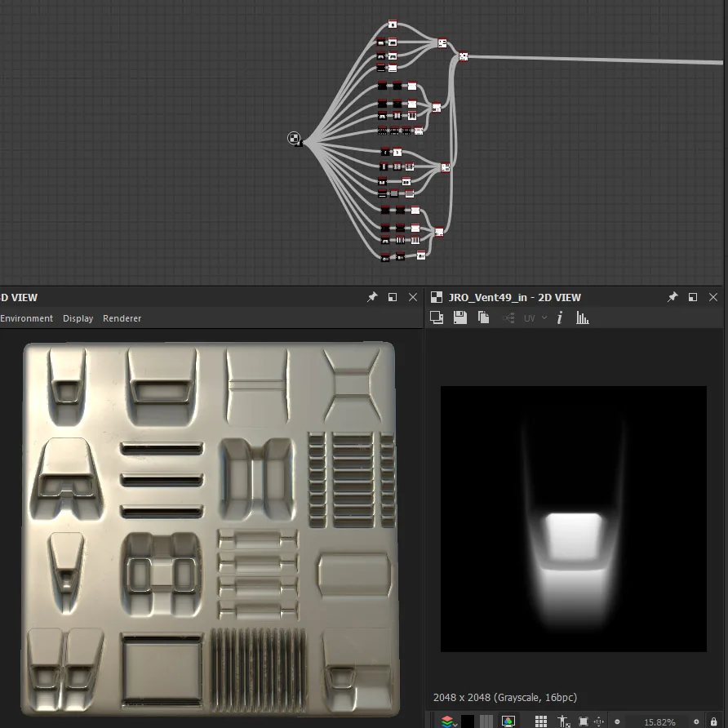Viewport: 728px width, 728px height.
Task: Click the 15.82% zoom value field
Action: [x=659, y=722]
